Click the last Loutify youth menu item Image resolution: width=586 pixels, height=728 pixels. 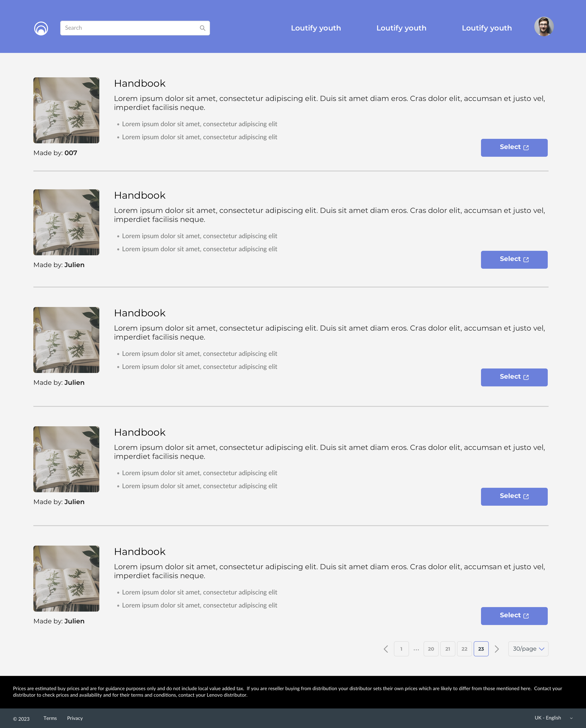487,28
